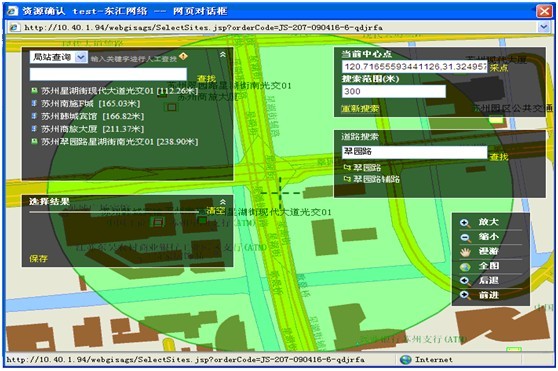Click the 前进 forward view icon

pos(465,295)
